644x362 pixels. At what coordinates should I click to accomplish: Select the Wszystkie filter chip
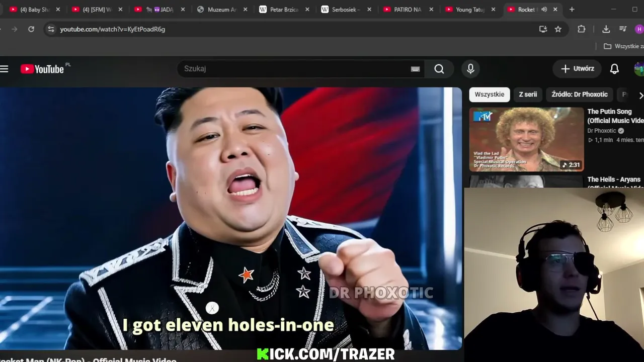point(490,95)
